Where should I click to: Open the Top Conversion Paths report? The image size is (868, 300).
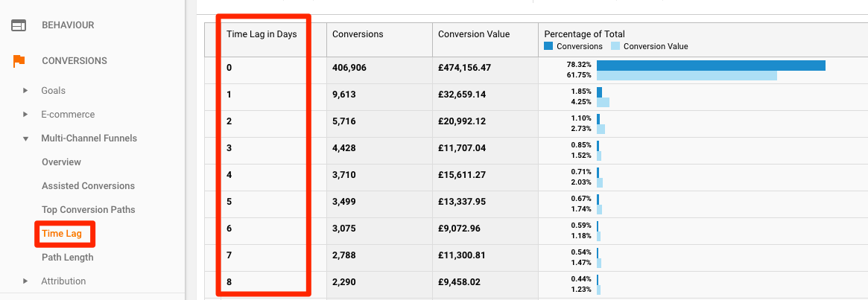point(88,210)
